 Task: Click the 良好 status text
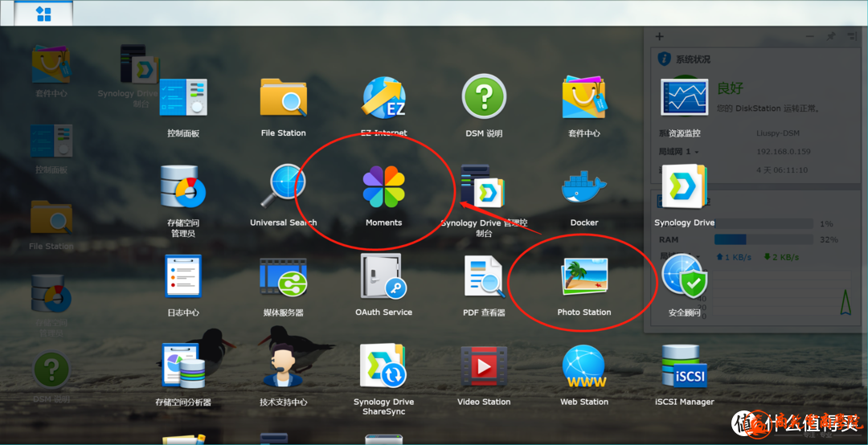pyautogui.click(x=730, y=88)
